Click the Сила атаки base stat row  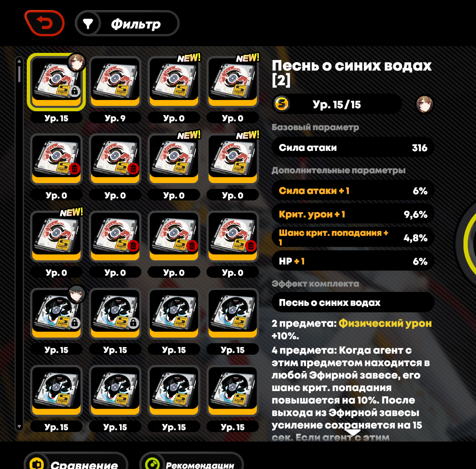coord(353,148)
